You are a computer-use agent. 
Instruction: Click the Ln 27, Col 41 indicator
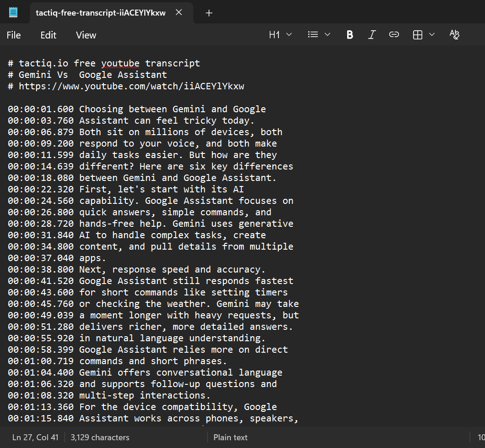[35, 437]
